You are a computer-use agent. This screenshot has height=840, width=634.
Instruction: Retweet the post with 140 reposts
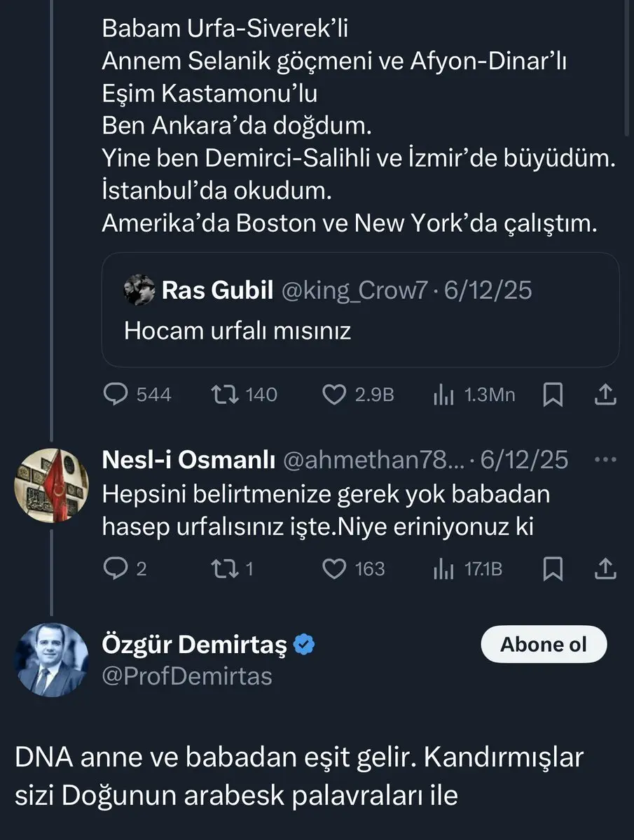point(225,395)
